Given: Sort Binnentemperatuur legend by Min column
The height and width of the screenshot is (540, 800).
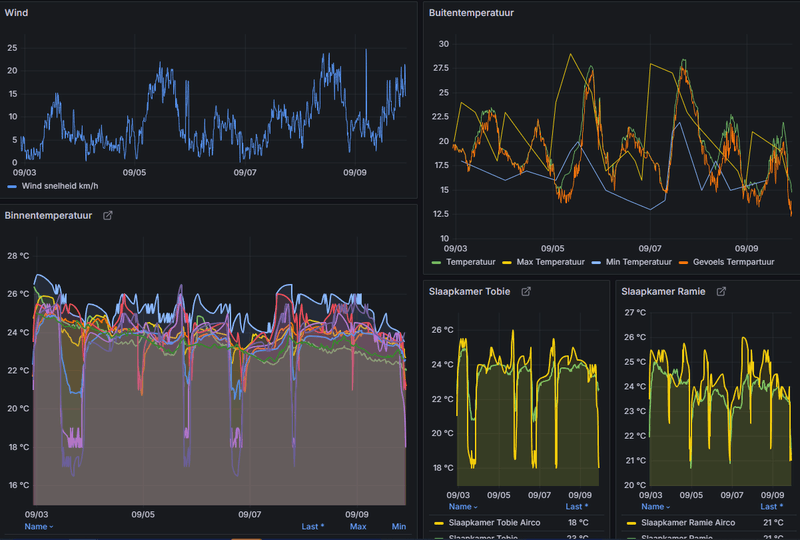Looking at the screenshot, I should pyautogui.click(x=398, y=526).
